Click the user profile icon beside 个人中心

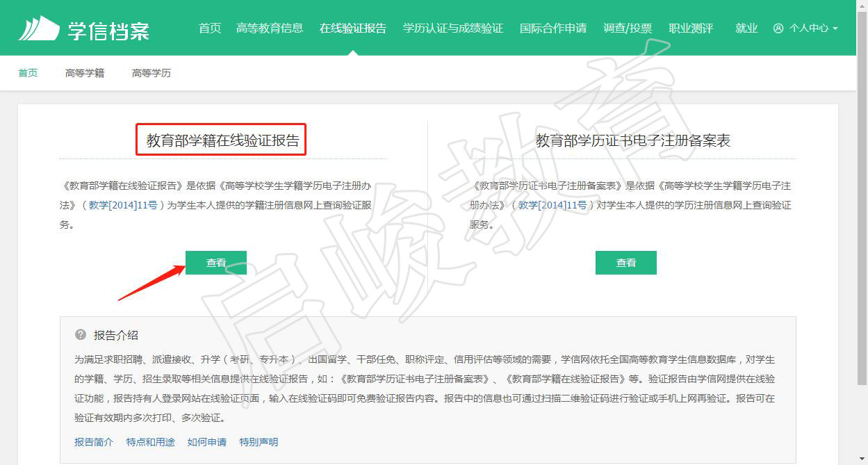(778, 28)
